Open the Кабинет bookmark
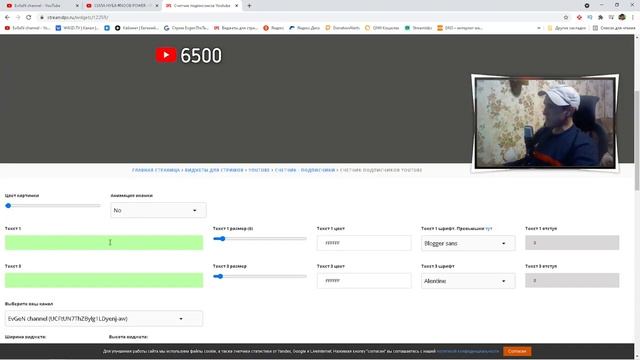Viewport: 640px width, 360px height. click(137, 28)
